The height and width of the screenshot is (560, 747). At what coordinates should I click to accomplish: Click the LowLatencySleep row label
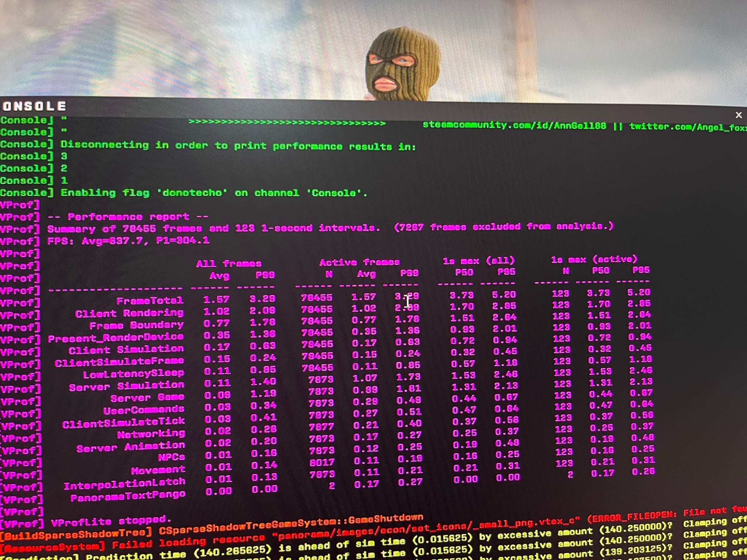point(133,374)
